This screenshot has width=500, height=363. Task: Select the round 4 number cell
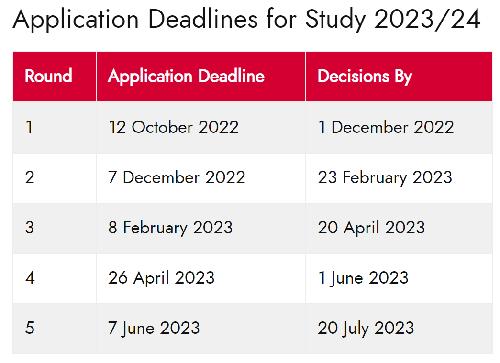tap(55, 278)
